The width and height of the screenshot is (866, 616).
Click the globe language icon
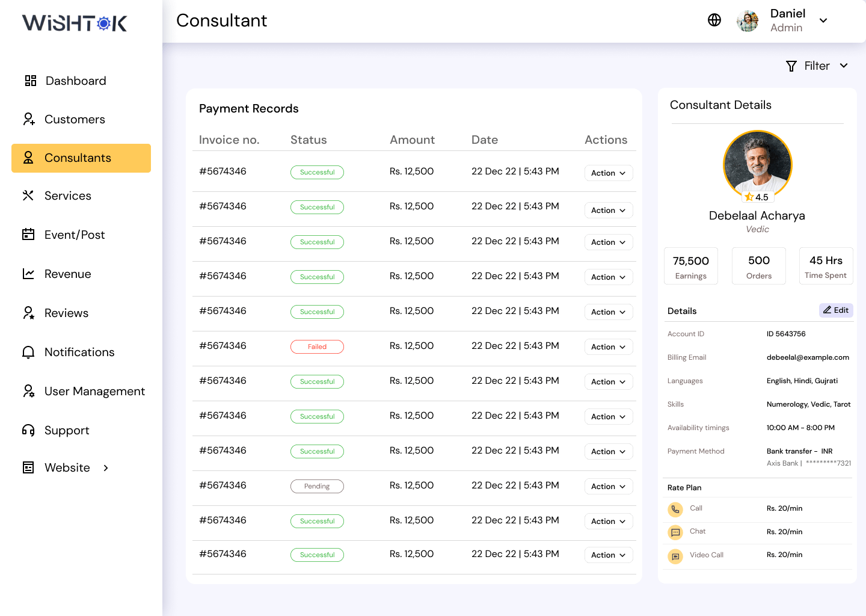pyautogui.click(x=714, y=20)
